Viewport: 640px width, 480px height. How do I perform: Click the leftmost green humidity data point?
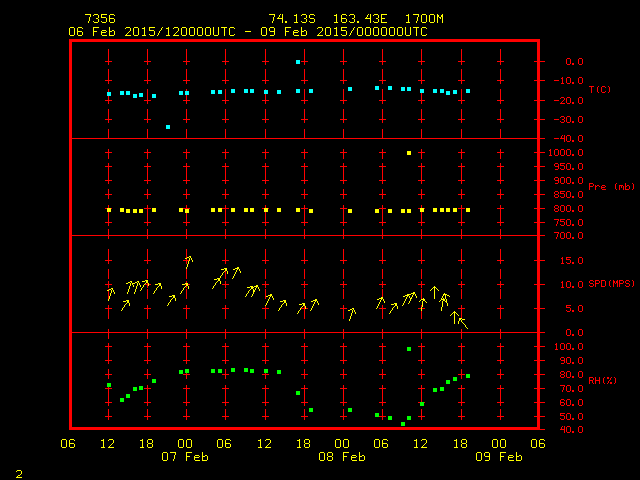click(109, 385)
